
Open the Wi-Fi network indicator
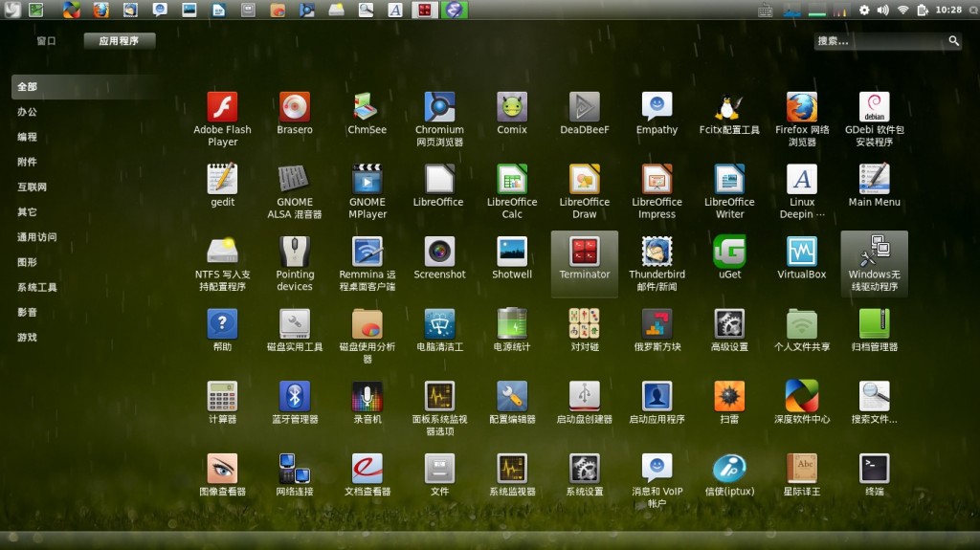click(902, 10)
